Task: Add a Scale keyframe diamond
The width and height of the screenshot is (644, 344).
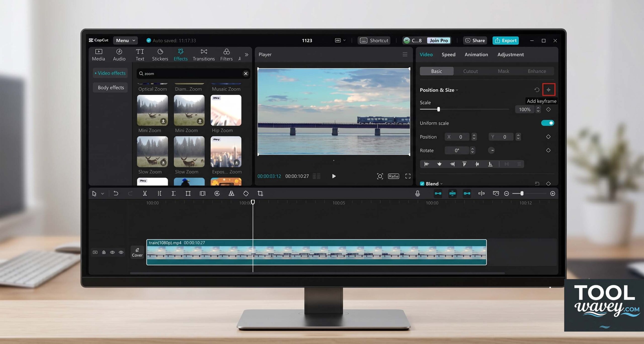Action: (548, 109)
